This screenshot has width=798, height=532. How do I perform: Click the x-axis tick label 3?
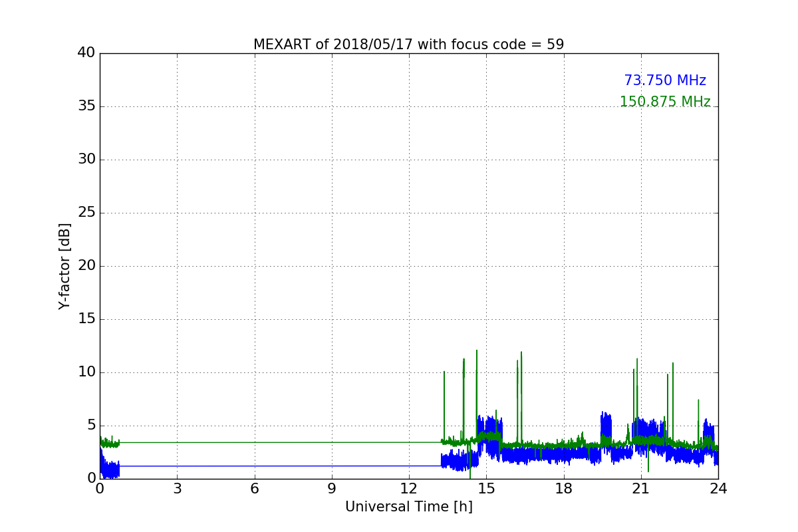tap(177, 489)
